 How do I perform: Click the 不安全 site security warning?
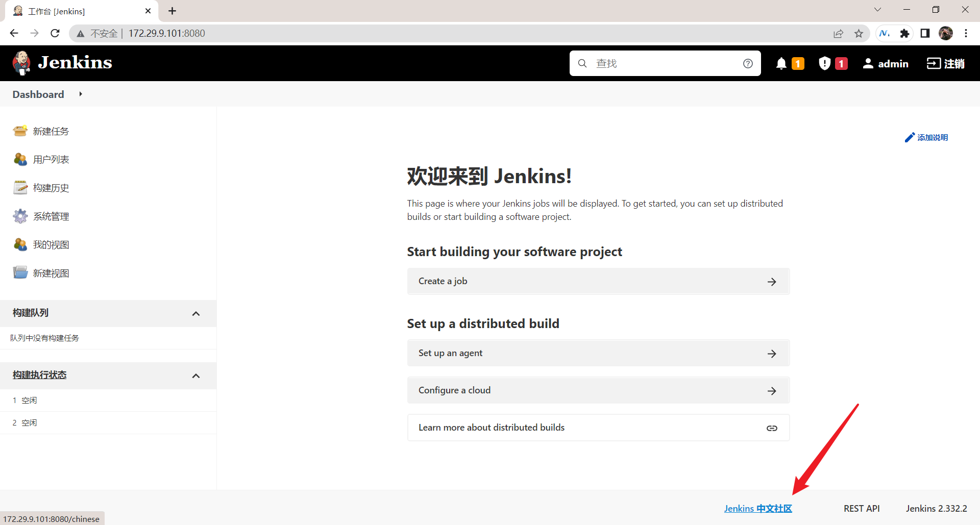(97, 33)
